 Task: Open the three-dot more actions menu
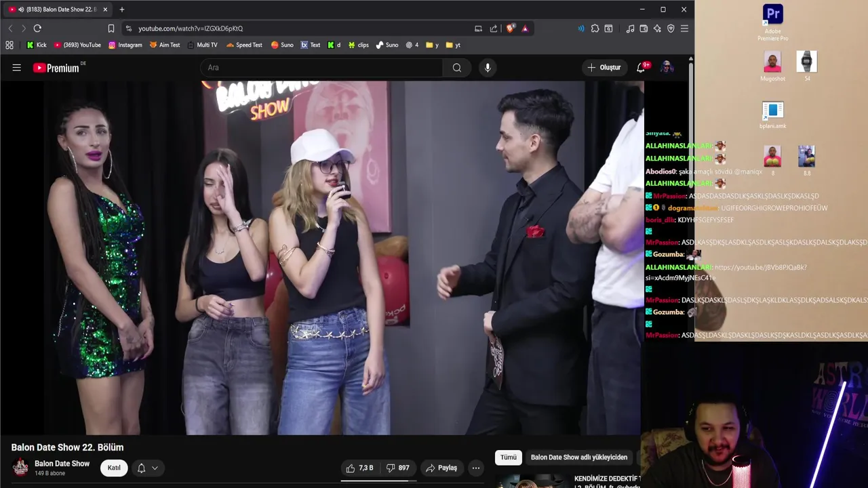[476, 468]
